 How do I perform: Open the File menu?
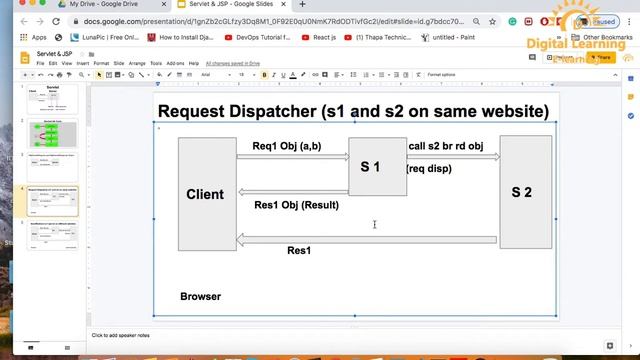[40, 64]
